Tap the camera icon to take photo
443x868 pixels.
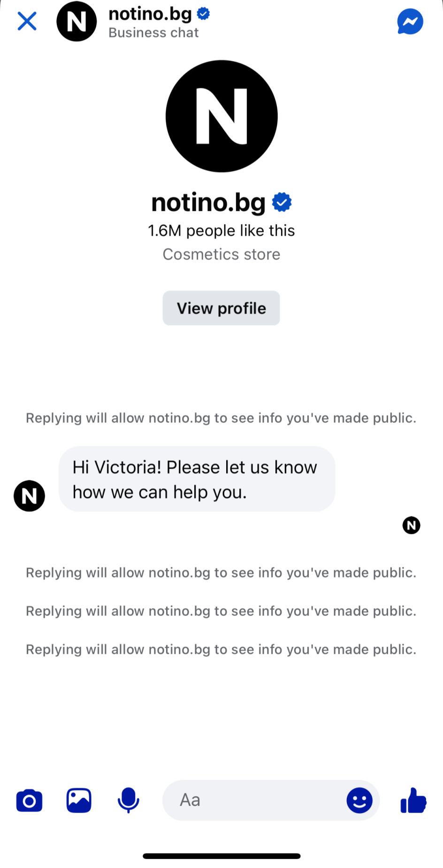coord(30,800)
